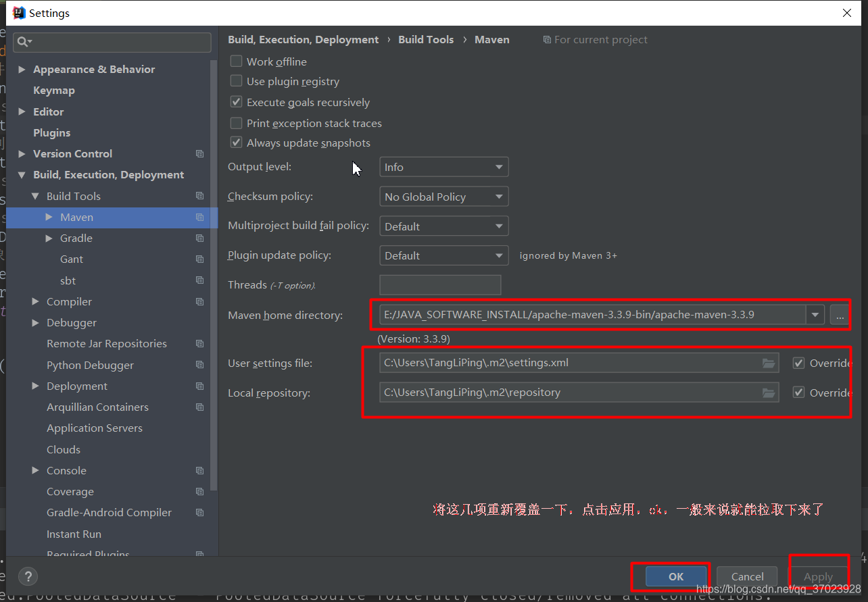Collapse Build, Execution, Deployment node
This screenshot has height=602, width=868.
pos(22,175)
